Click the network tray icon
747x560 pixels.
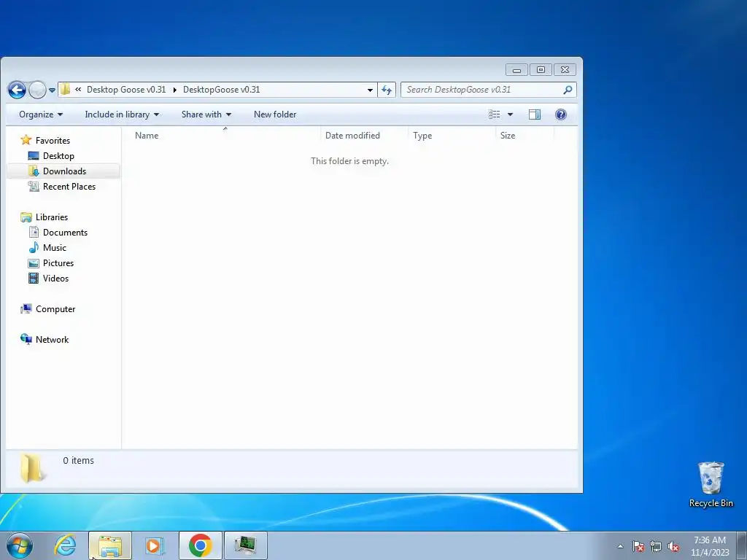(x=656, y=546)
